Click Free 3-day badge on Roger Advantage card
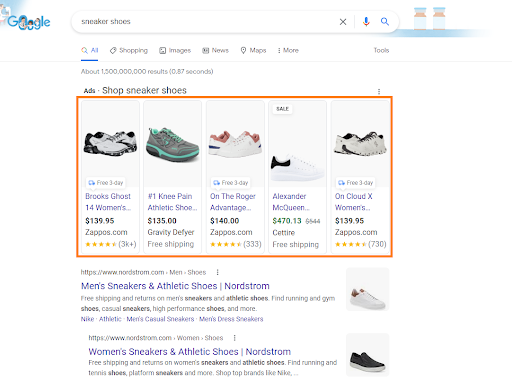The height and width of the screenshot is (388, 512). point(231,183)
